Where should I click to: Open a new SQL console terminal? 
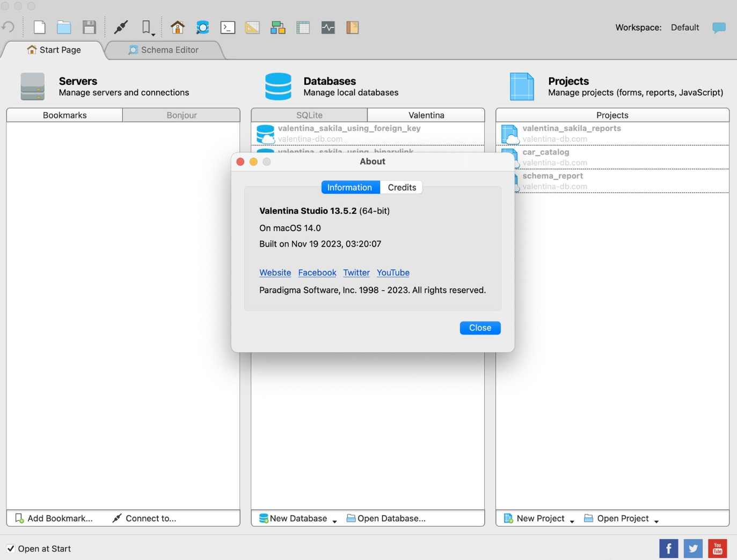[x=228, y=27]
